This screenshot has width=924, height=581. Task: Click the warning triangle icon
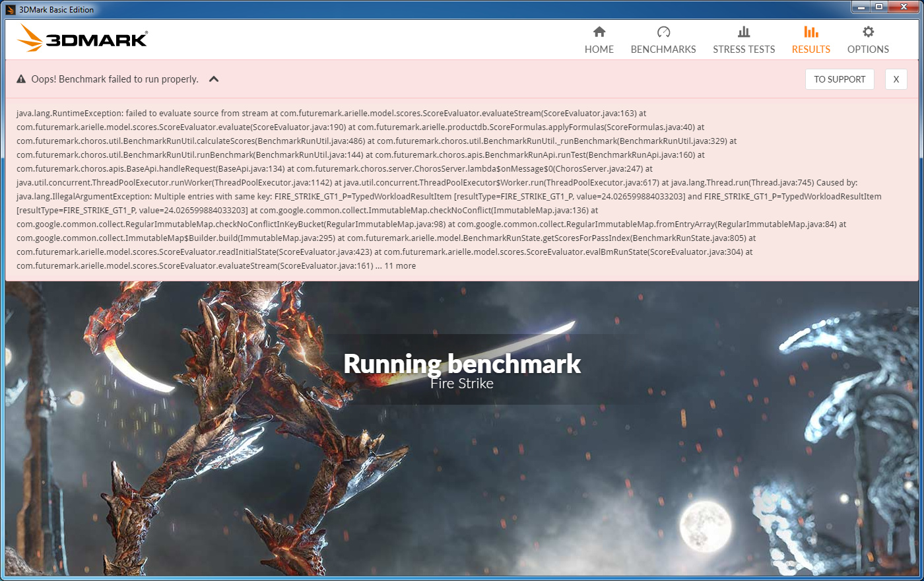21,79
